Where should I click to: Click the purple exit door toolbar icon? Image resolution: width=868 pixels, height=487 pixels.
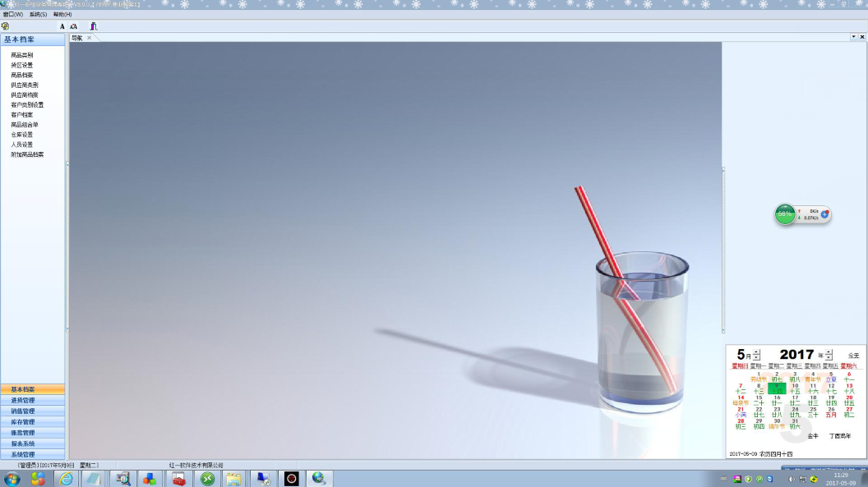point(94,26)
